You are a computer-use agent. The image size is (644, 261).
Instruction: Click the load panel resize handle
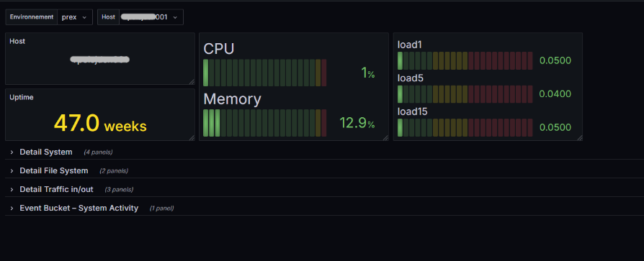(579, 137)
